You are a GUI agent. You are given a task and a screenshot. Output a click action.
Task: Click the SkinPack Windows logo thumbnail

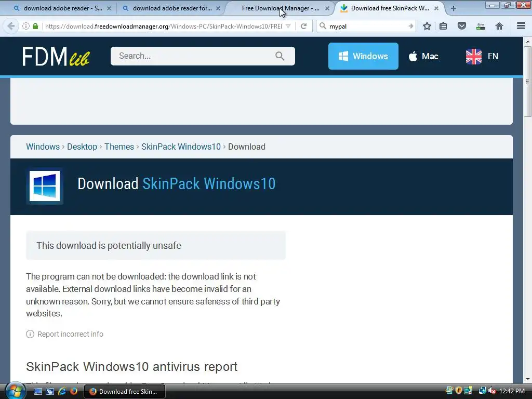pos(45,186)
